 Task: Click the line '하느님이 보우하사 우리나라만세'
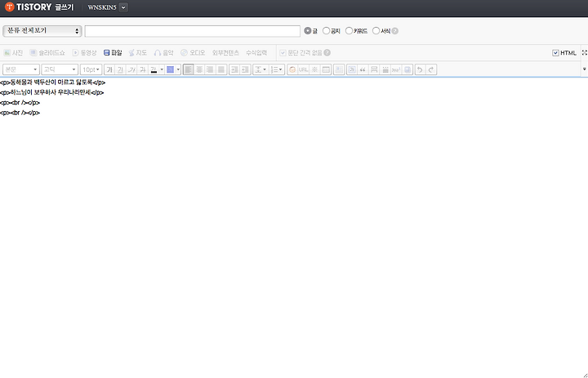point(51,92)
